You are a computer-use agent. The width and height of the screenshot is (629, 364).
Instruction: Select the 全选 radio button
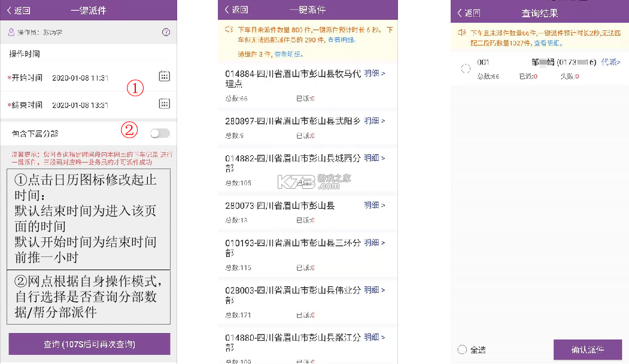[x=461, y=349]
